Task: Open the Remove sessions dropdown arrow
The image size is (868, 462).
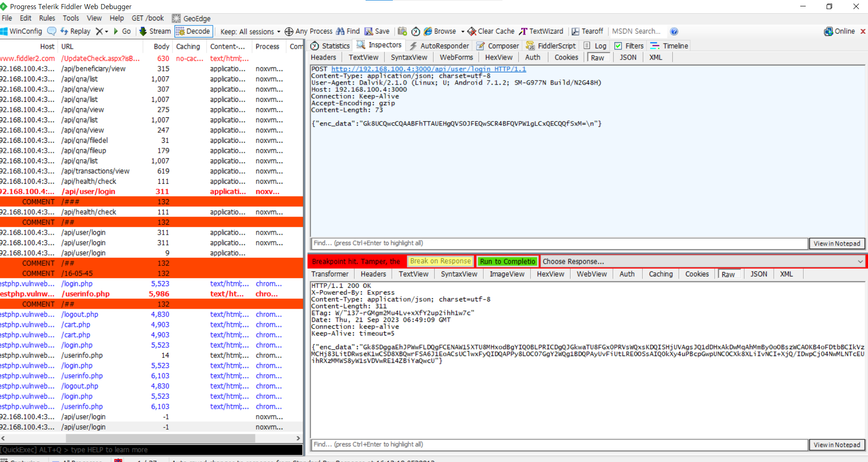Action: pyautogui.click(x=106, y=31)
